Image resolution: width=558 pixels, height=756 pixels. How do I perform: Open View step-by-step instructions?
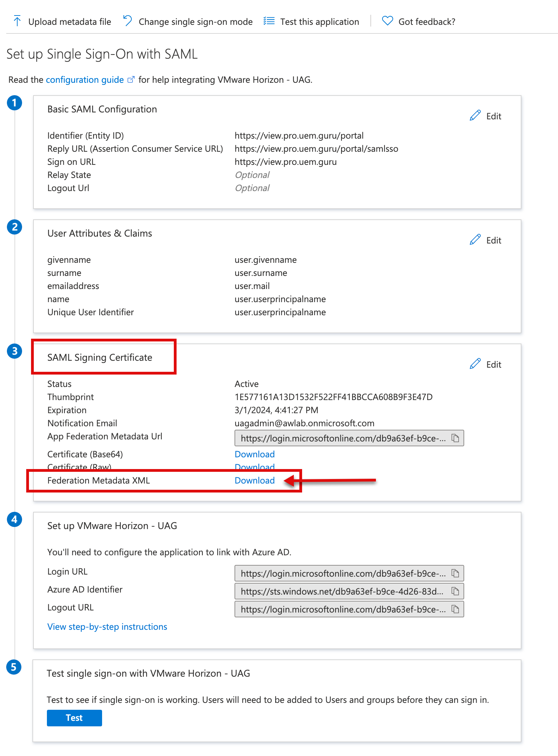click(x=107, y=627)
